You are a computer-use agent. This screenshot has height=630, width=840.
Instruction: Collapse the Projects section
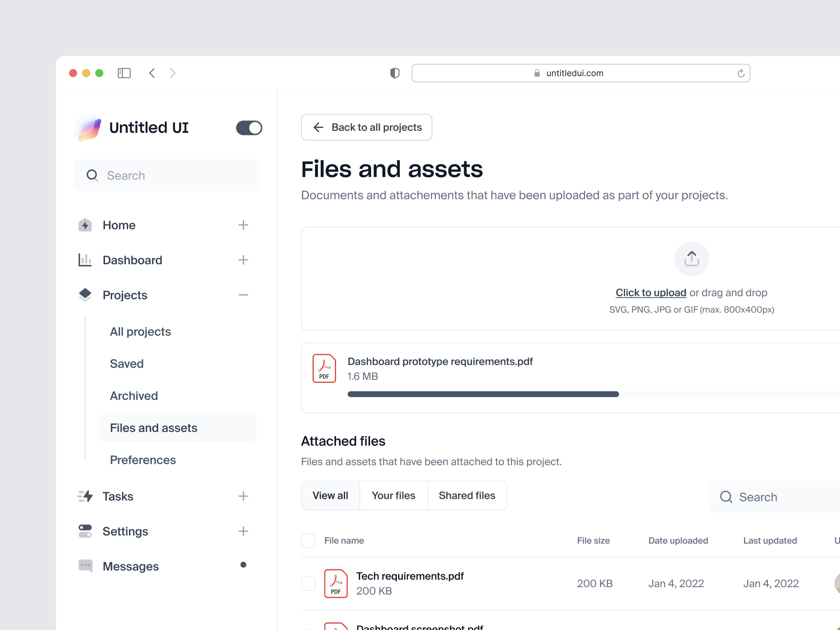click(243, 295)
